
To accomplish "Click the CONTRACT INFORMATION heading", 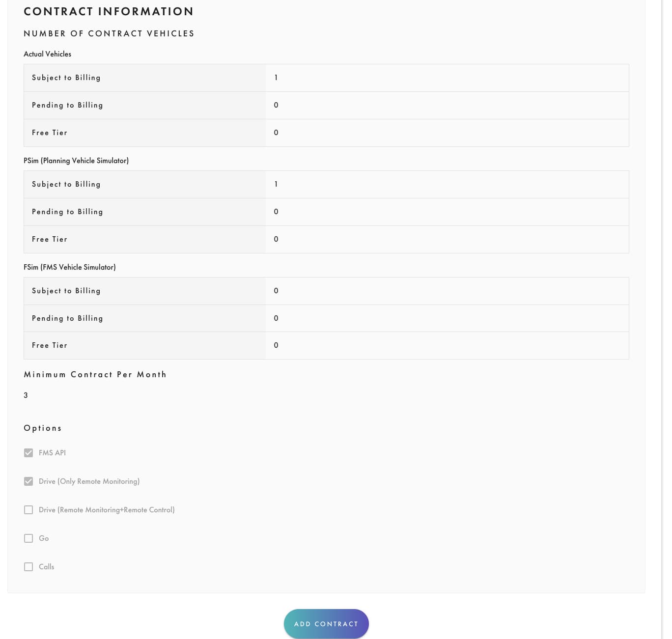I will tap(109, 11).
